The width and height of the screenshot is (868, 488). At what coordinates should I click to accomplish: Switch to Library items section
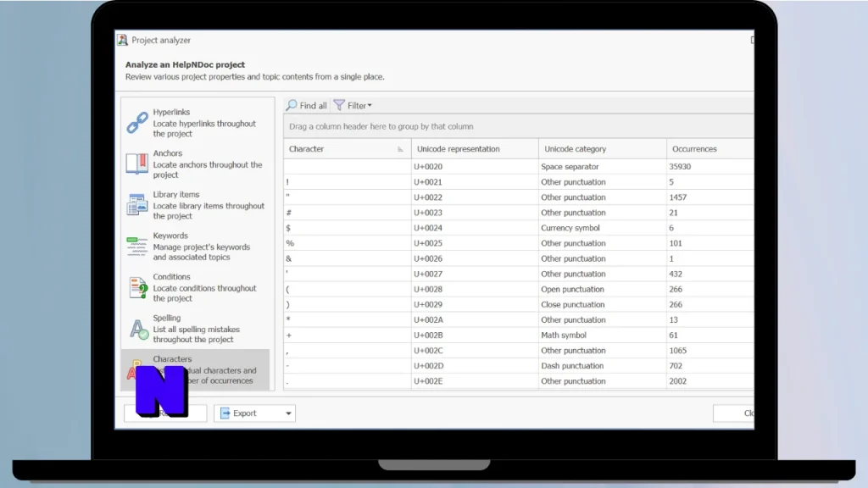point(195,205)
